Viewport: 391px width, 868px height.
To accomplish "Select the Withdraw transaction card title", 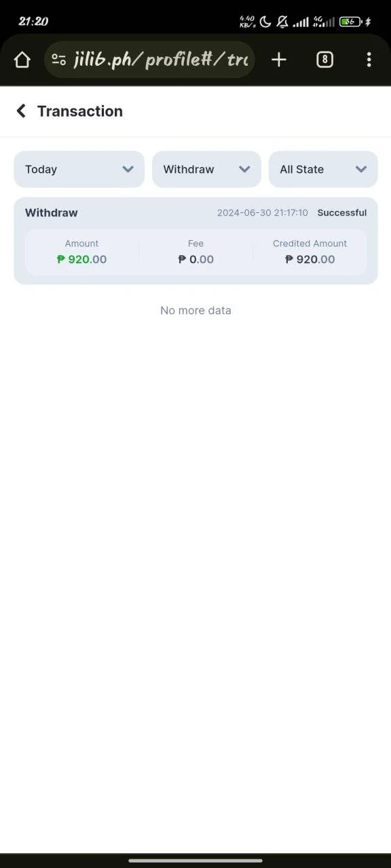I will [52, 212].
